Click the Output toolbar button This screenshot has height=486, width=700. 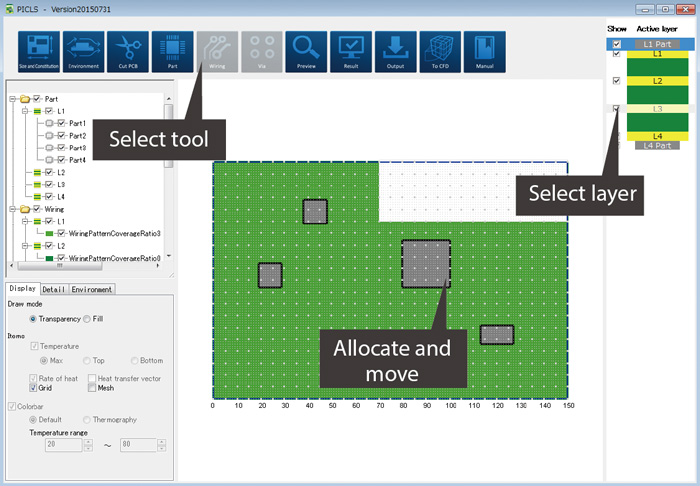[396, 52]
